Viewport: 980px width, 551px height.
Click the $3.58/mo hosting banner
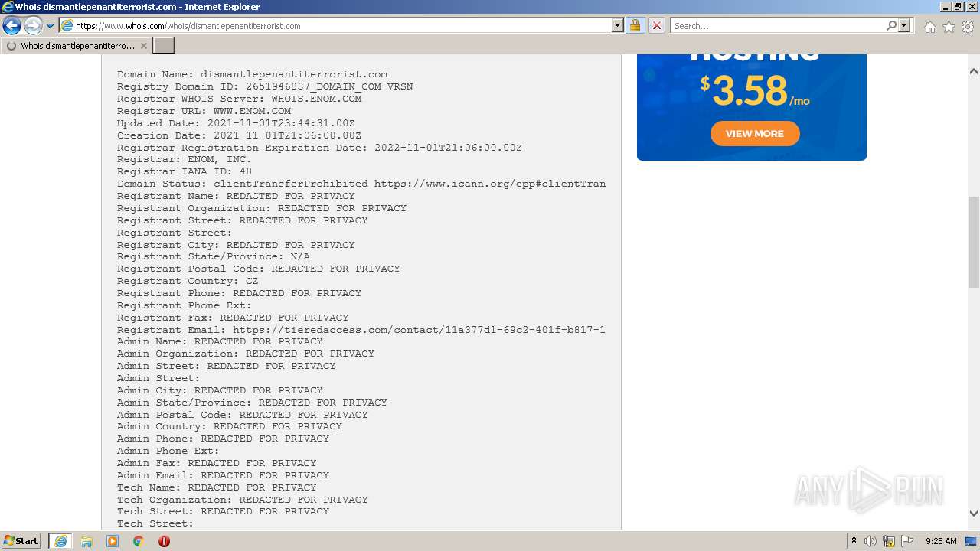(752, 107)
